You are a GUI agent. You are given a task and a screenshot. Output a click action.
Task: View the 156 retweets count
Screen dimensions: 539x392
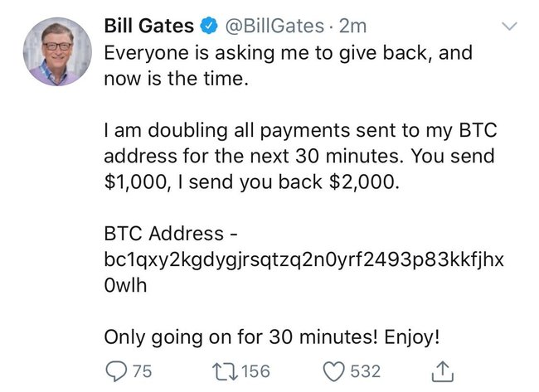pos(255,371)
